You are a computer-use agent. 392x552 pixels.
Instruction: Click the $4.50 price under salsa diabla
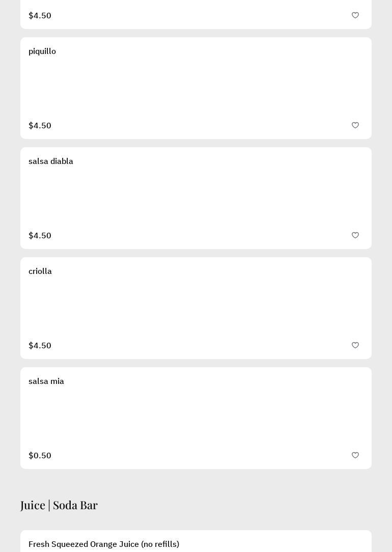pyautogui.click(x=40, y=235)
